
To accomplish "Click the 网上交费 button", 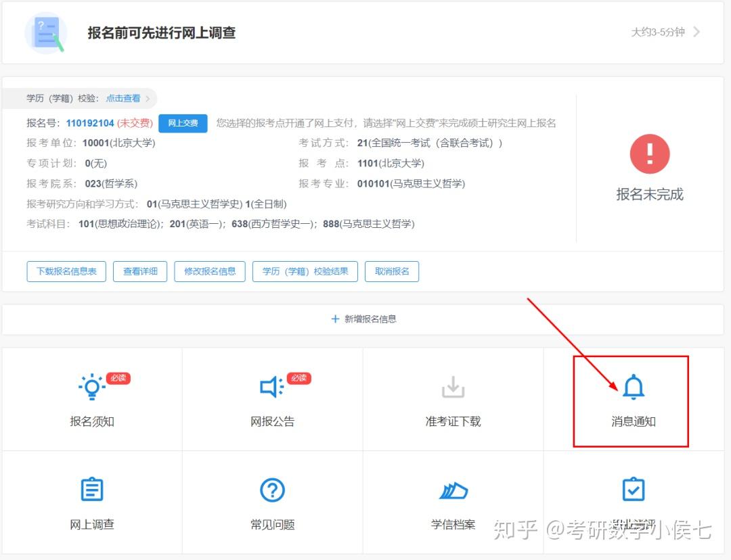I will [183, 123].
